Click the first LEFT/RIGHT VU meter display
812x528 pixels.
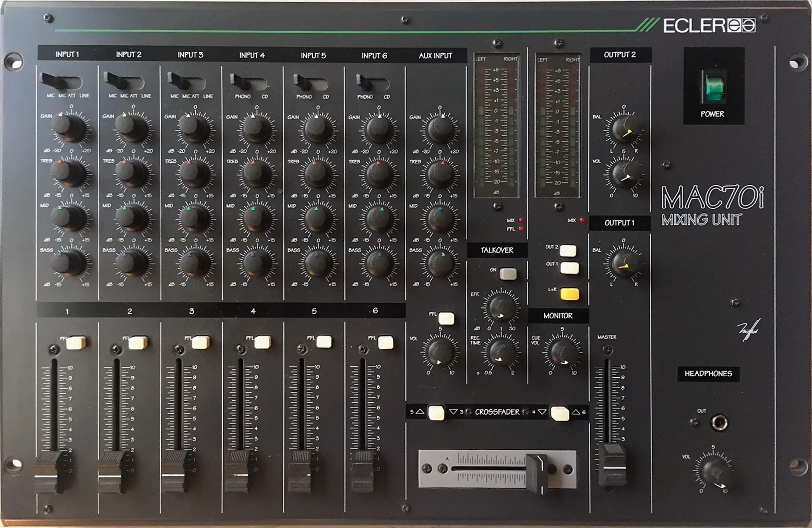[496, 125]
